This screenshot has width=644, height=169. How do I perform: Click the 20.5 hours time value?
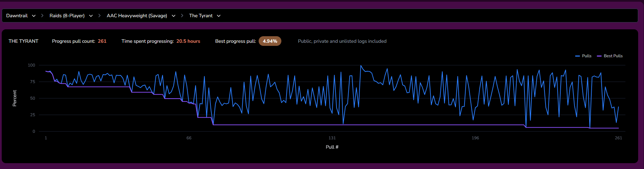click(x=188, y=41)
